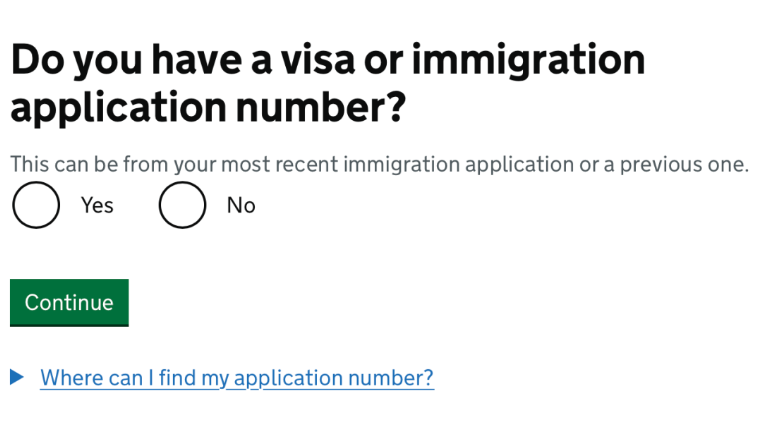Show help for finding the application number
Screen dimensions: 760x424
237,378
